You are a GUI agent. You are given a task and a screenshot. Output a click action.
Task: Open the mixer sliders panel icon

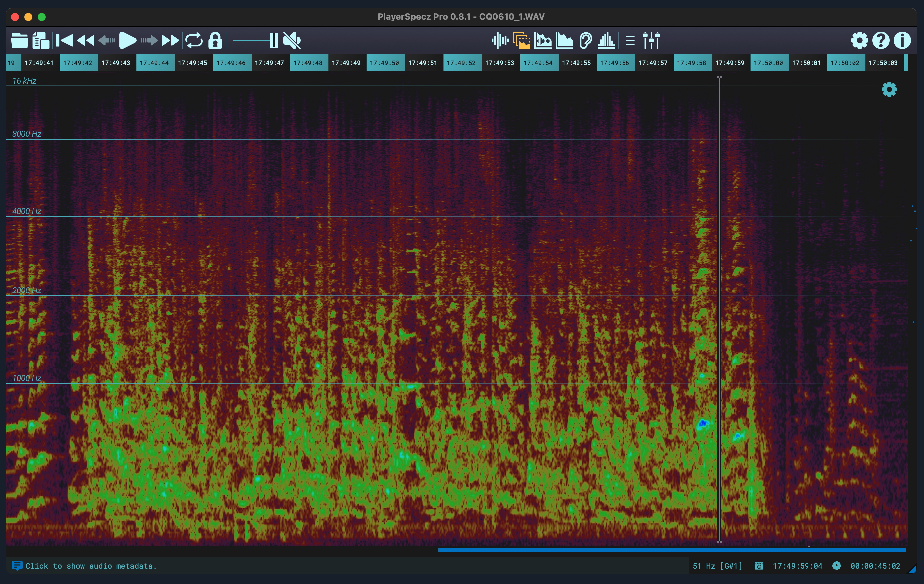(651, 40)
